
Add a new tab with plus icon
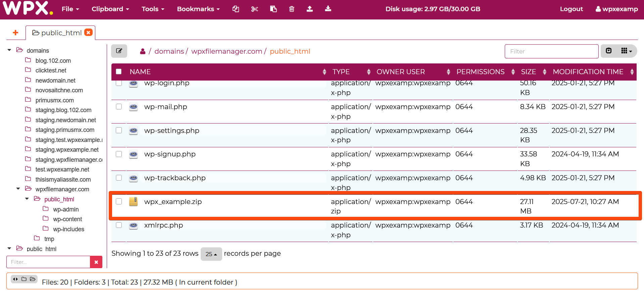coord(15,33)
